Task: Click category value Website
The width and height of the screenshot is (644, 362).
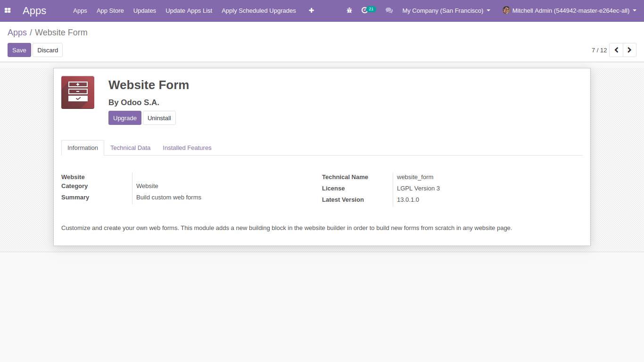Action: click(x=147, y=186)
